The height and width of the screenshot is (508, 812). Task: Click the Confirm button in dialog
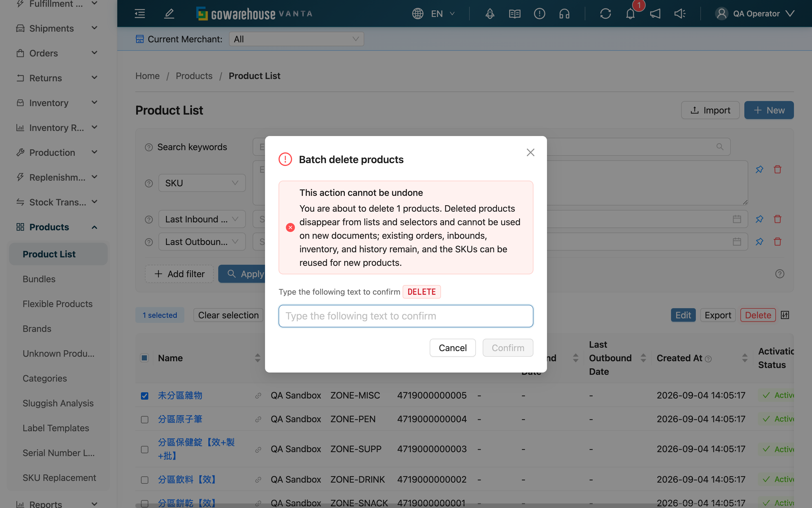click(508, 348)
